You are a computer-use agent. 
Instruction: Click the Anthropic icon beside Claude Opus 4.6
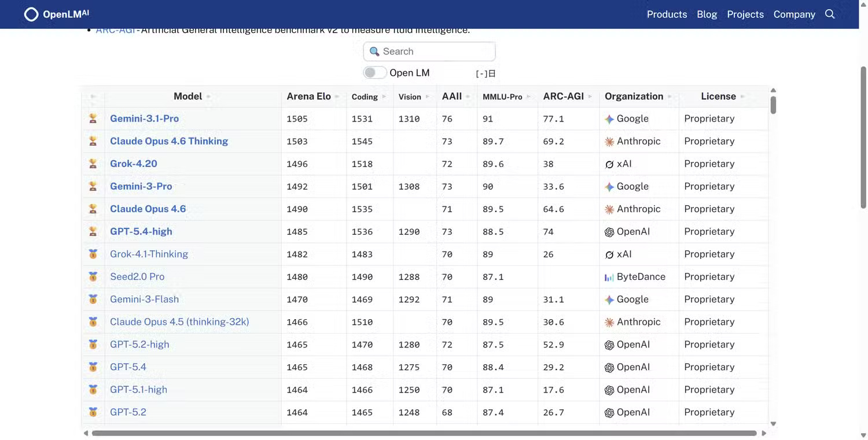(609, 209)
